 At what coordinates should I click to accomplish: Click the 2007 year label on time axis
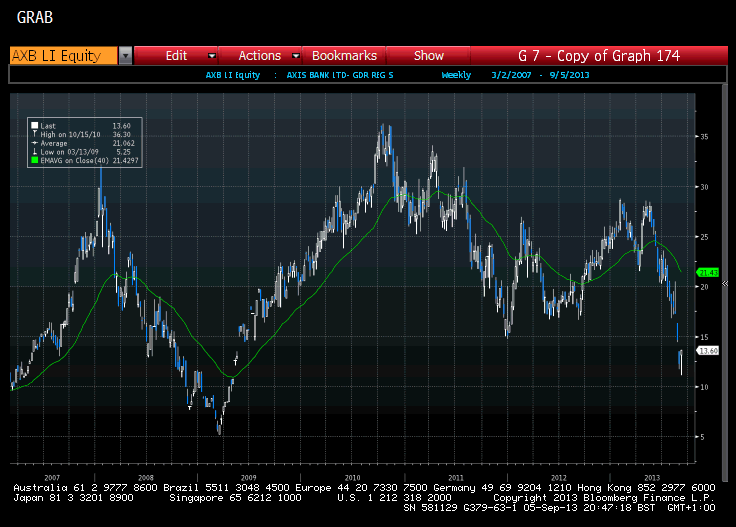point(52,478)
